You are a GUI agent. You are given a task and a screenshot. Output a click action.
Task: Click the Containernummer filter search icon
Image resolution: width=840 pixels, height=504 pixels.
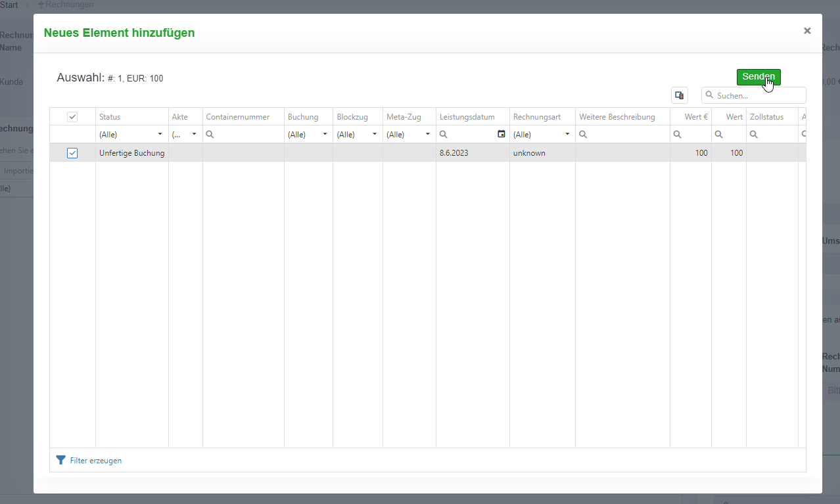click(x=210, y=134)
